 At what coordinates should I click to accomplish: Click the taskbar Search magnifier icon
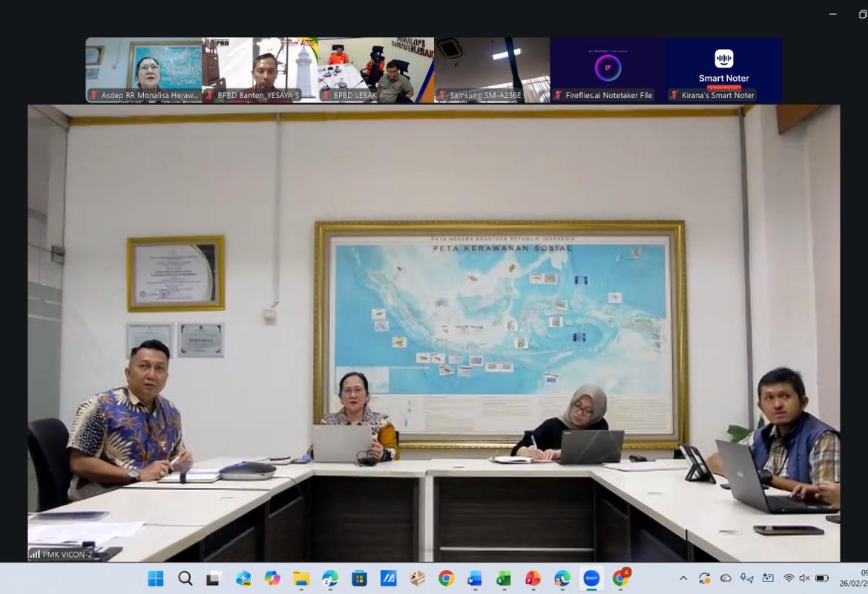(x=185, y=578)
